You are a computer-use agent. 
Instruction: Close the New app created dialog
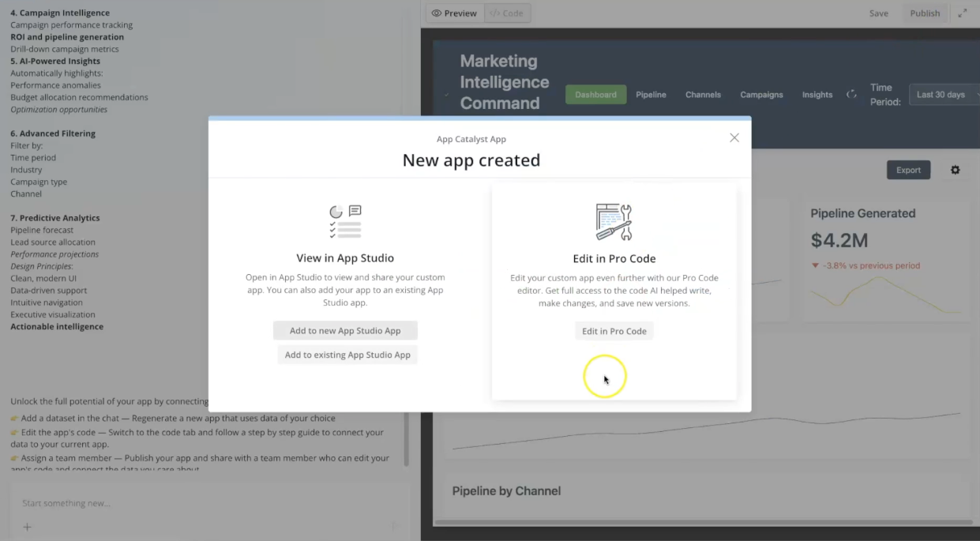[x=734, y=137]
